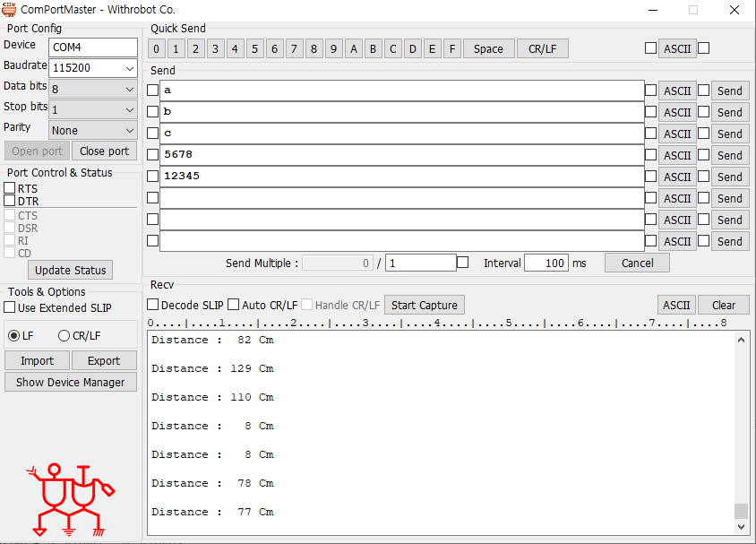756x544 pixels.
Task: Click the Close port button
Action: coord(104,151)
